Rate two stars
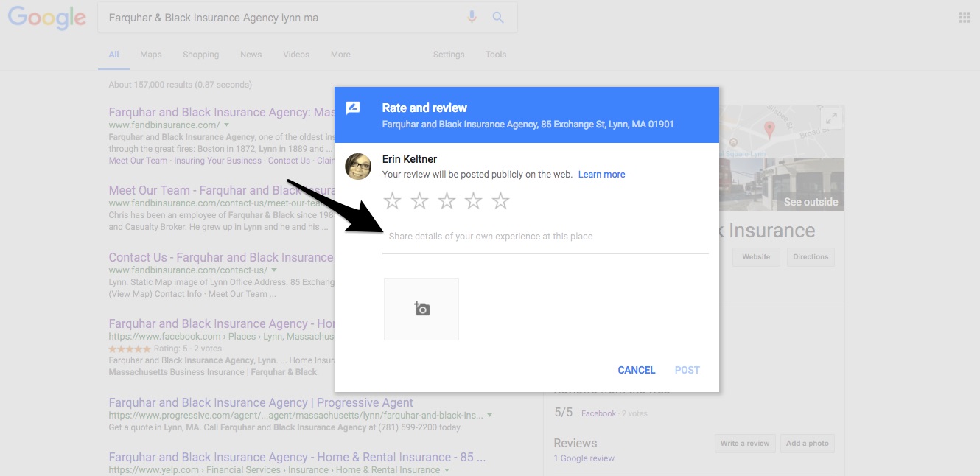980x476 pixels. click(420, 200)
